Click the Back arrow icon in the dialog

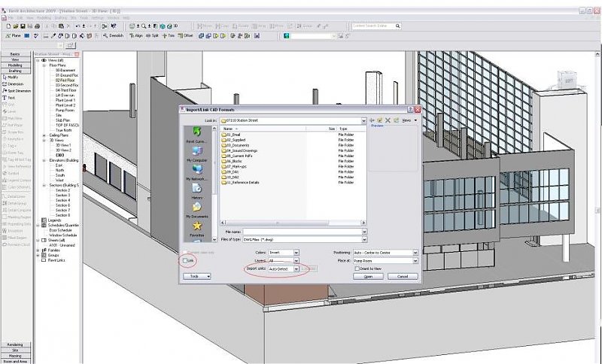click(x=372, y=120)
